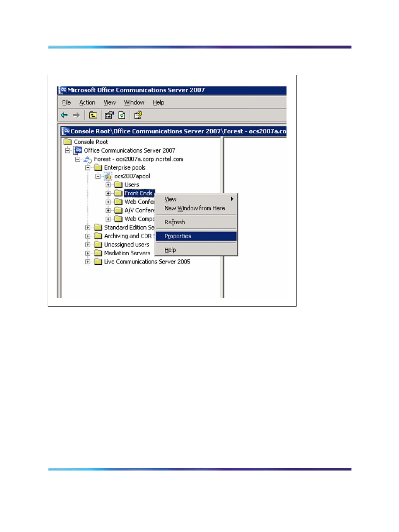Click the application icon in the title bar
The width and height of the screenshot is (399, 532).
tap(63, 90)
